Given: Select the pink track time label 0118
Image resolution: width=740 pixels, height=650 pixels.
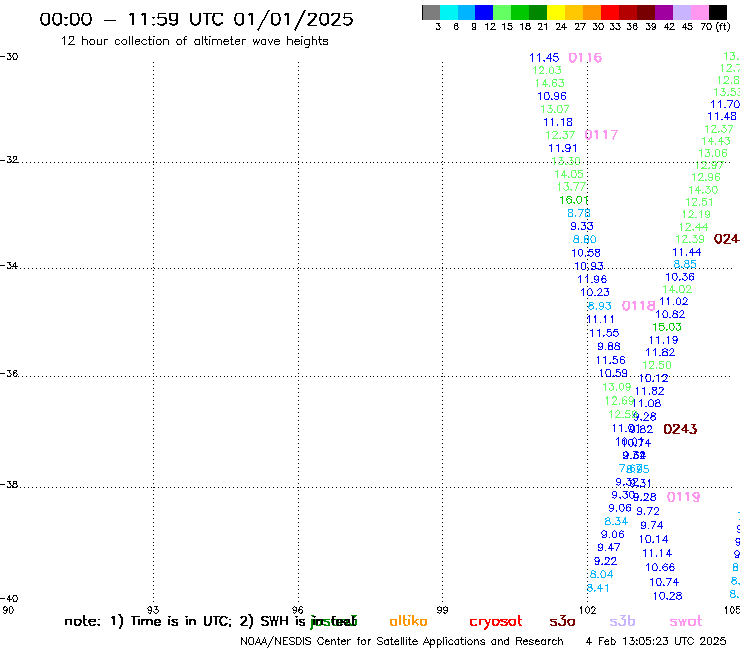Looking at the screenshot, I should pos(639,306).
